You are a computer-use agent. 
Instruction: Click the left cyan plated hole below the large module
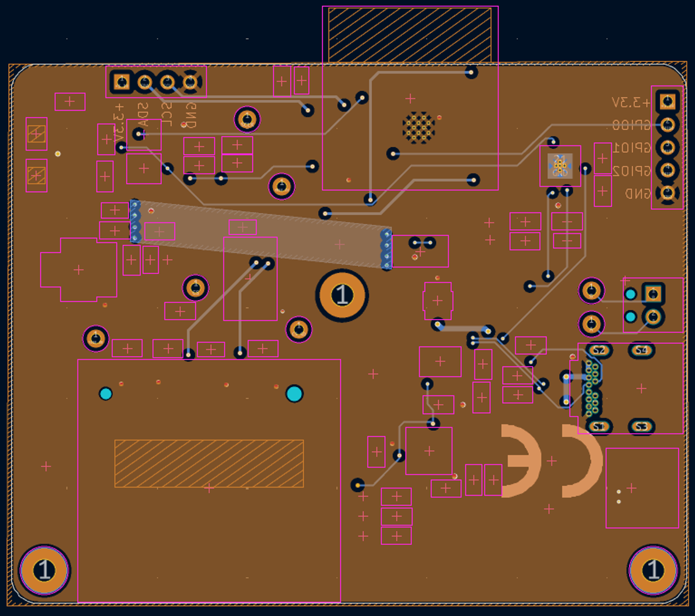coord(105,393)
